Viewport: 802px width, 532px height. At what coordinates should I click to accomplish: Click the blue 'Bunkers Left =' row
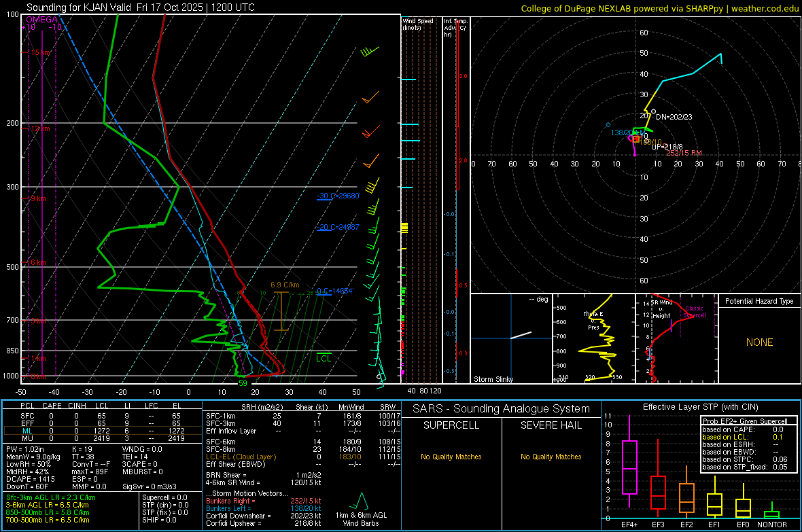264,508
